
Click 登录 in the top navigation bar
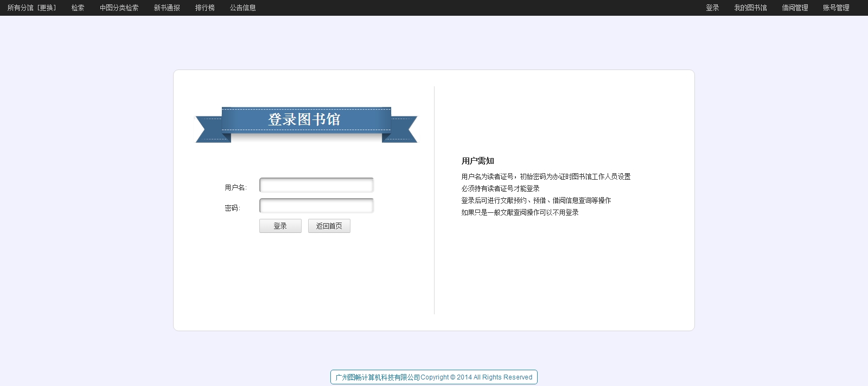(x=712, y=8)
